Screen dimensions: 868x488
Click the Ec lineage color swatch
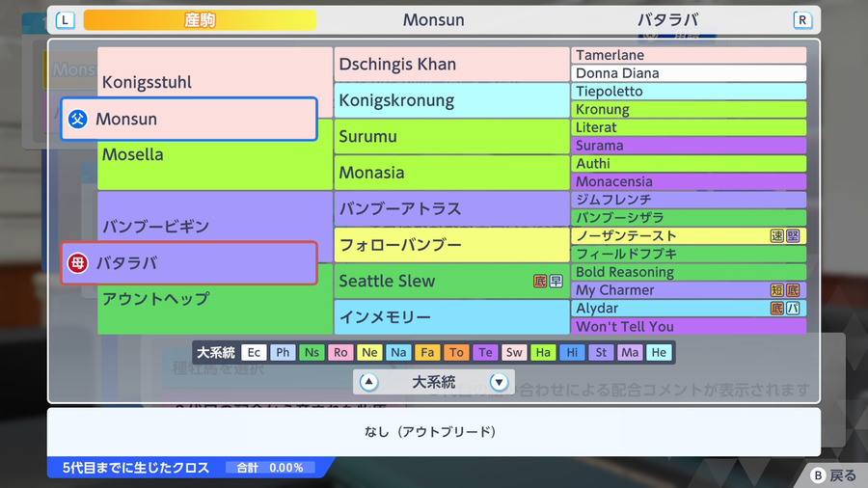coord(254,352)
